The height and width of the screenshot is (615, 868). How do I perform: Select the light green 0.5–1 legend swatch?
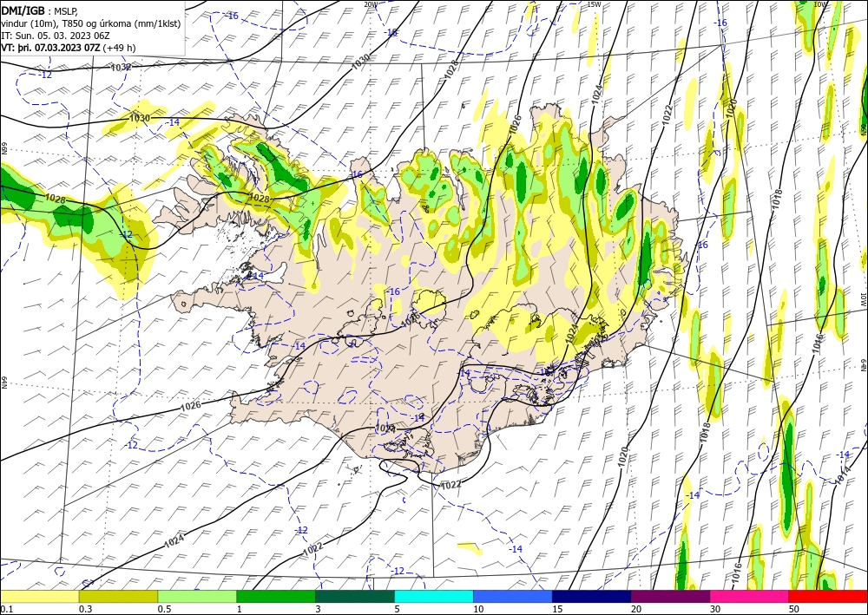197,597
